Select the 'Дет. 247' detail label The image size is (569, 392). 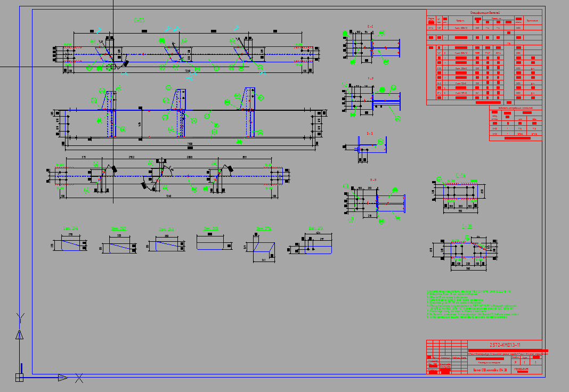(119, 229)
